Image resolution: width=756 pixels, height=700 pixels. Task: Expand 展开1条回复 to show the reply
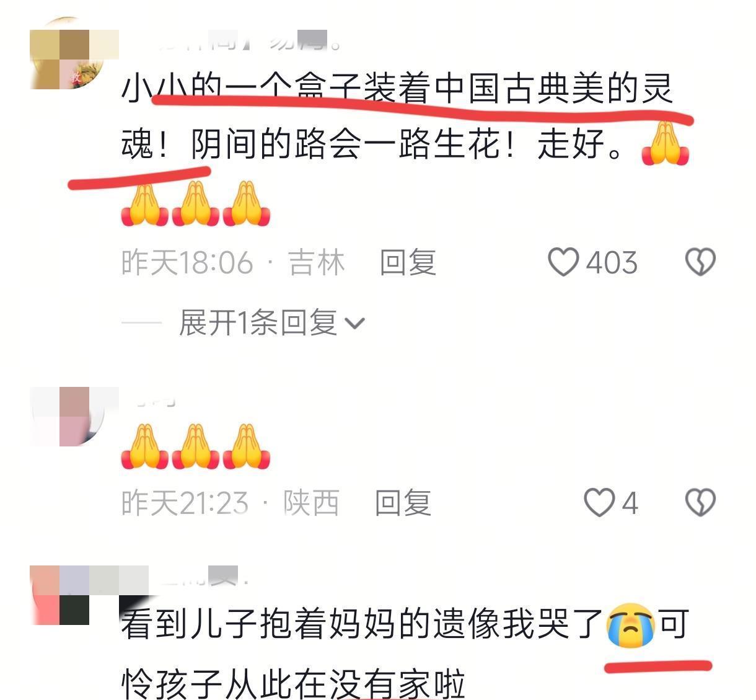271,323
